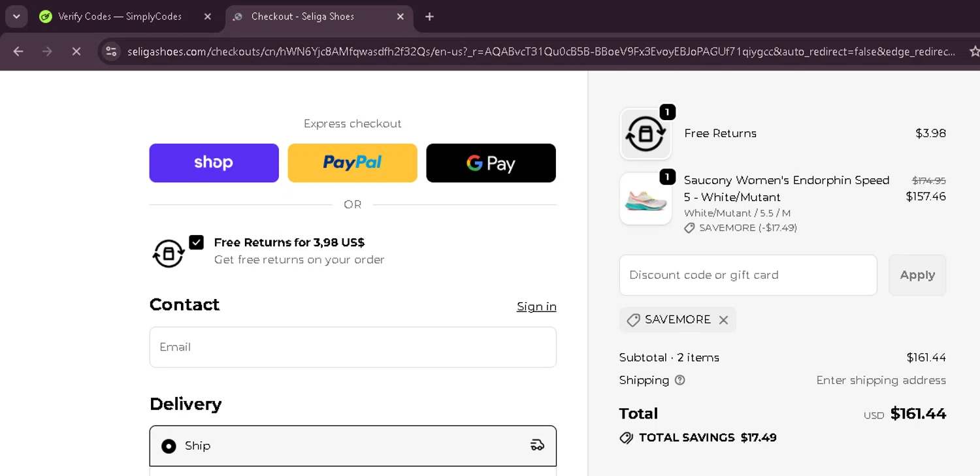This screenshot has height=476, width=980.
Task: Go back to previous page
Action: [x=18, y=51]
